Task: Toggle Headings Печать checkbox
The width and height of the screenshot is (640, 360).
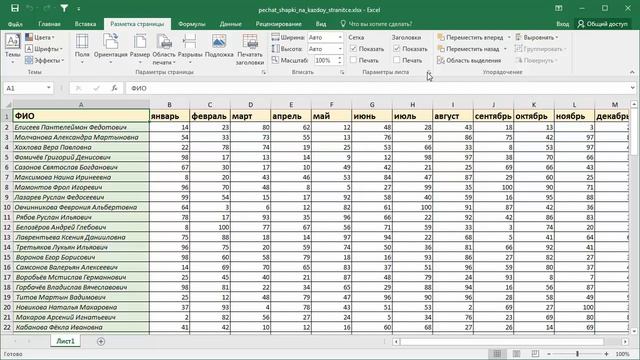Action: (x=396, y=60)
